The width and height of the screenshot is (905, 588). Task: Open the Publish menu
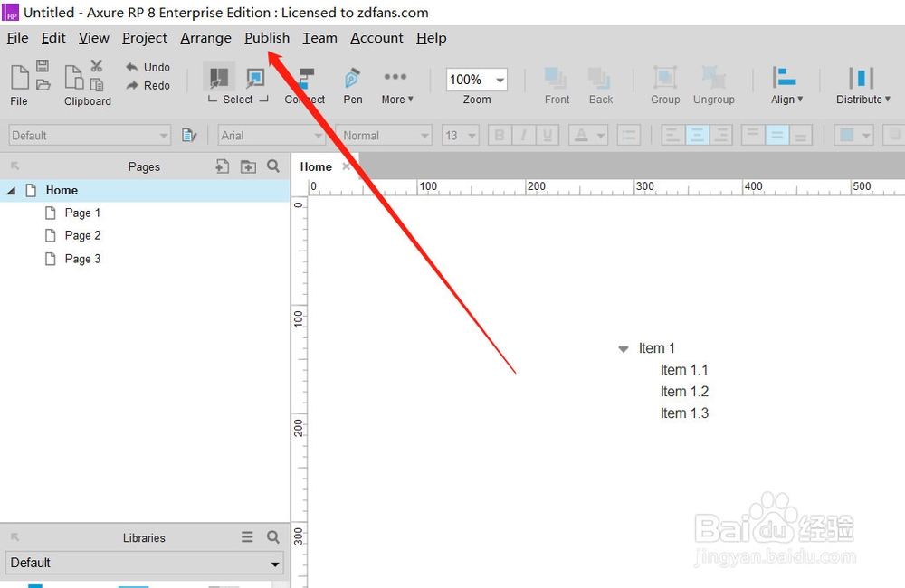pyautogui.click(x=267, y=38)
